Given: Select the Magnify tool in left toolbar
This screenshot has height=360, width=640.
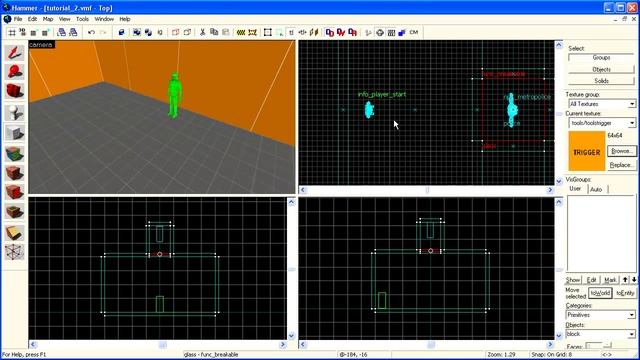Looking at the screenshot, I should (15, 72).
